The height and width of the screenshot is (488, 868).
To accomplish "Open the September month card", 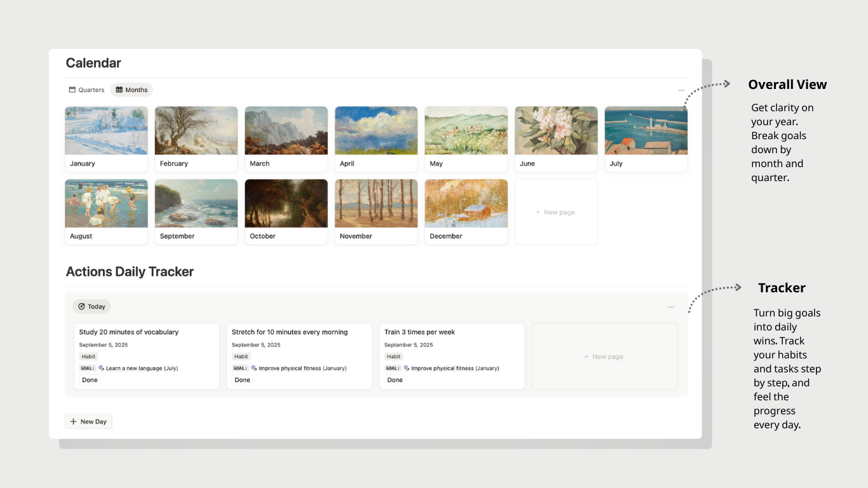I will pyautogui.click(x=196, y=212).
